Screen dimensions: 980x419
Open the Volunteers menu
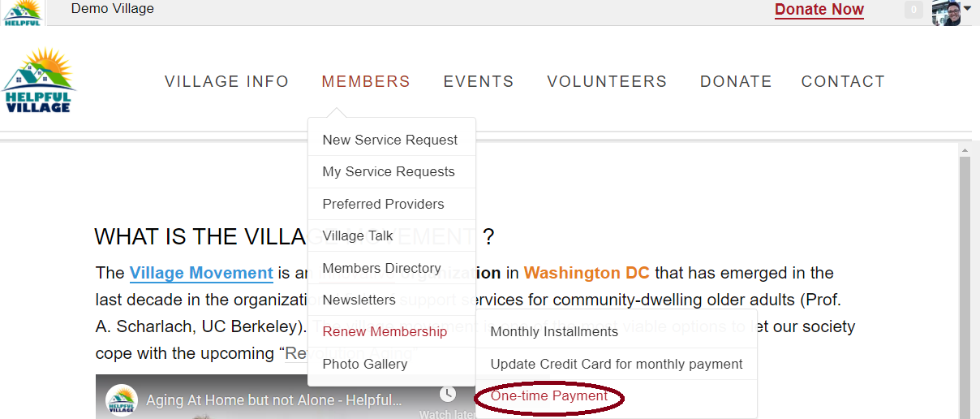(x=607, y=81)
